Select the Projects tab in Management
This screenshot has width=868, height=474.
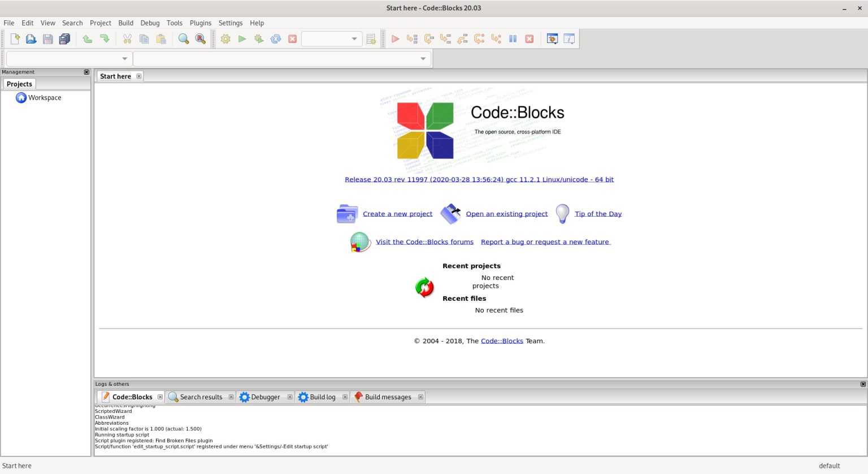click(x=19, y=84)
